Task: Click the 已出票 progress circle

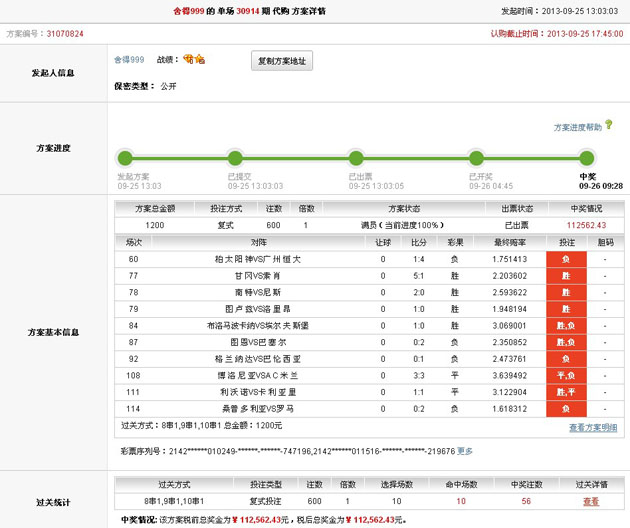Action: [355, 158]
